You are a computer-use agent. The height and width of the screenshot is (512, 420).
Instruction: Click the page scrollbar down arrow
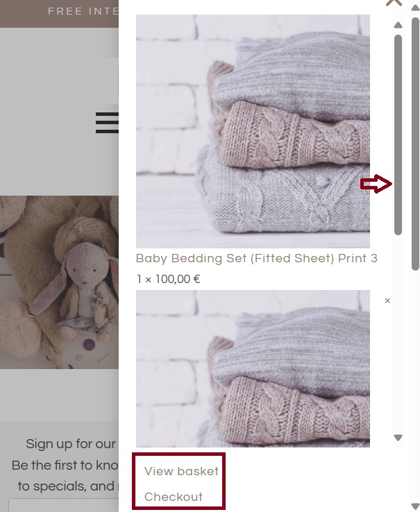click(415, 506)
